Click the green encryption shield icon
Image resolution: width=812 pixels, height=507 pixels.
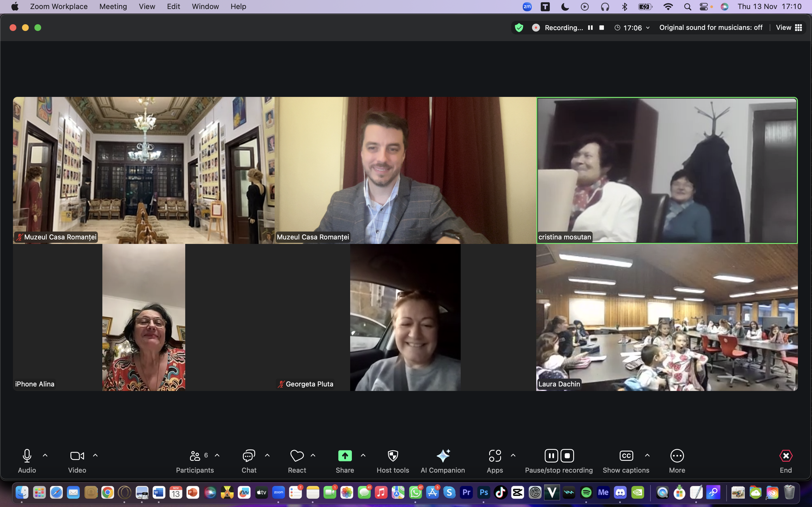coord(519,28)
